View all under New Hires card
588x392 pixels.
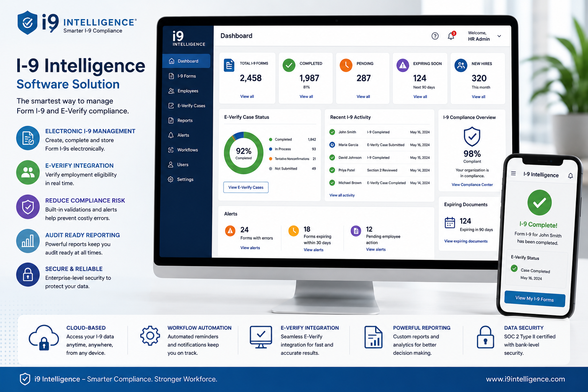coord(479,97)
